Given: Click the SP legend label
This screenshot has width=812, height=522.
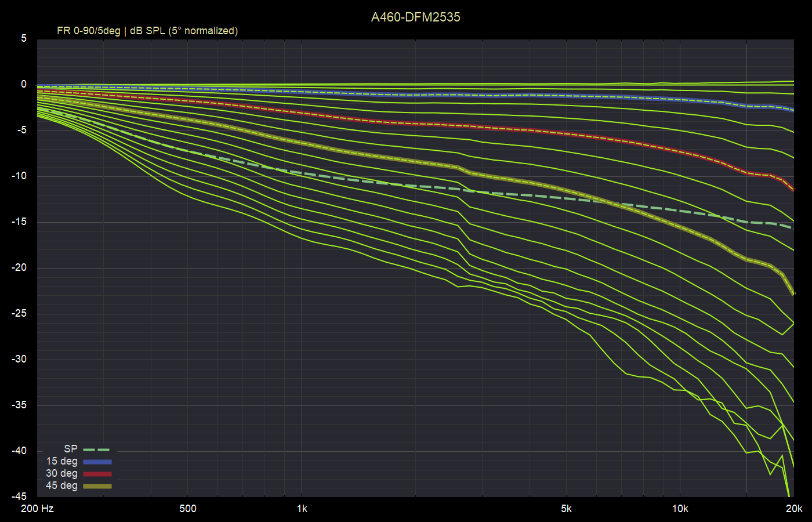Looking at the screenshot, I should point(71,449).
